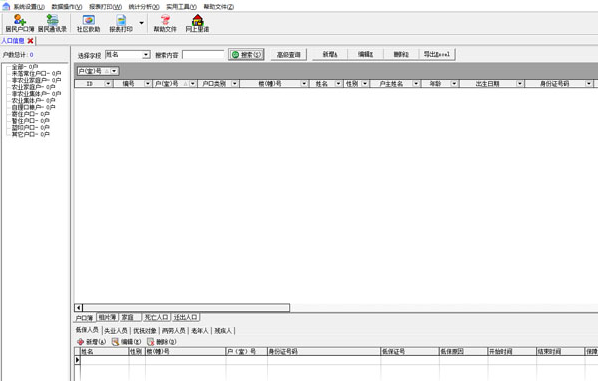Click 新增 with the red plus in the lower panel

coord(91,342)
